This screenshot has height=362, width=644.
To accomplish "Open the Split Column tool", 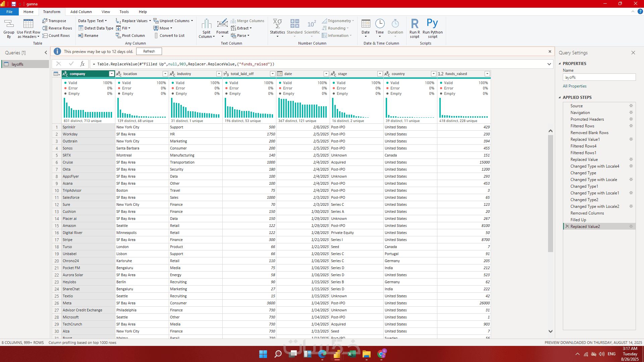I will (206, 28).
